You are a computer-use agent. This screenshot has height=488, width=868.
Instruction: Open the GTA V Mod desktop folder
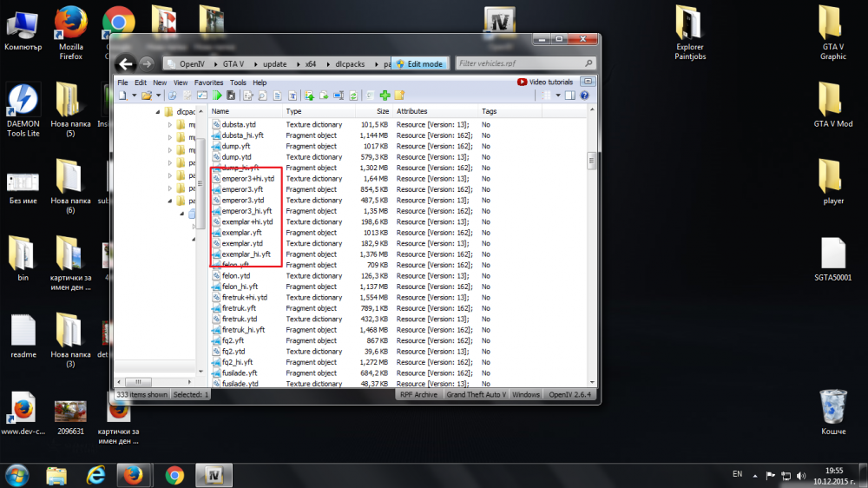[x=833, y=105]
